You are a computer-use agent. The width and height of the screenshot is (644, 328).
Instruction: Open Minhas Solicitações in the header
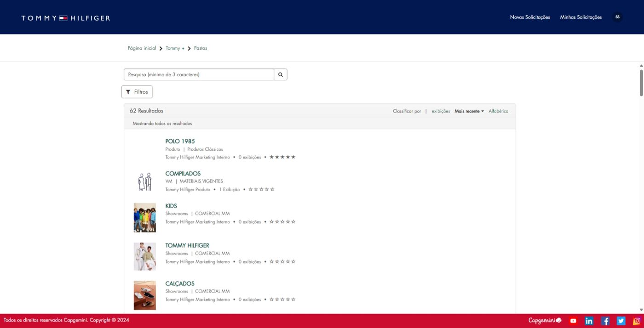point(581,17)
